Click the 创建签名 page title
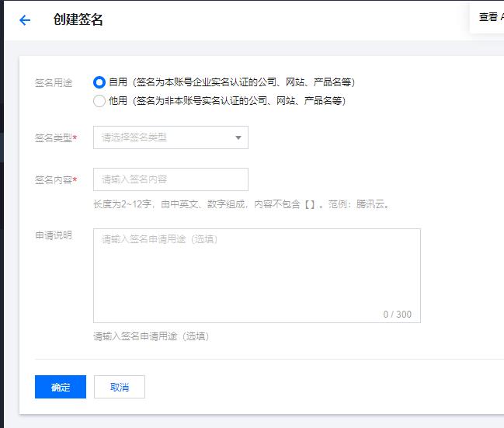The width and height of the screenshot is (504, 428). 78,19
